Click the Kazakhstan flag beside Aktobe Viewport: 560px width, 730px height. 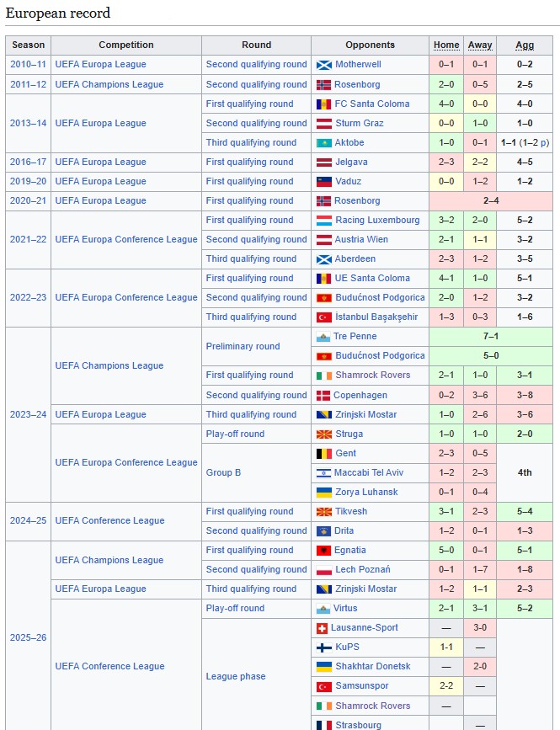point(324,143)
